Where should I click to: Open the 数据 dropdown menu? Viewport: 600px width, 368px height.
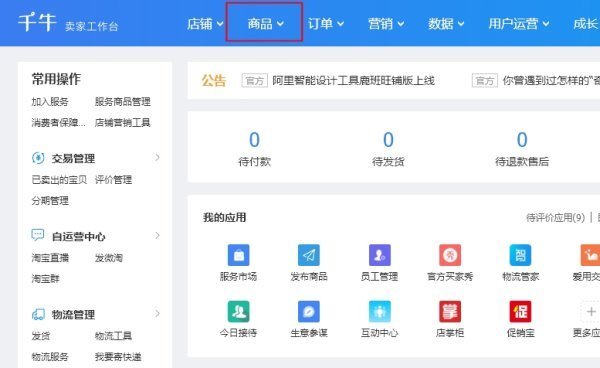coord(446,24)
